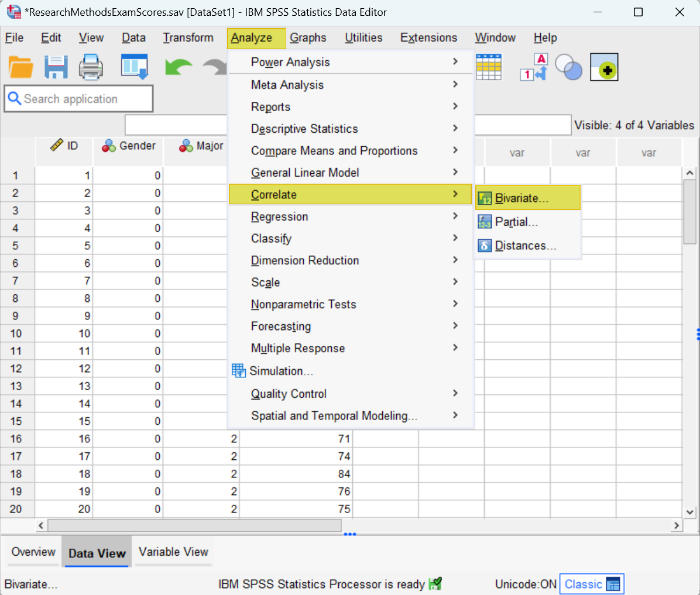Open data document folder icon
Image resolution: width=700 pixels, height=595 pixels.
point(20,67)
